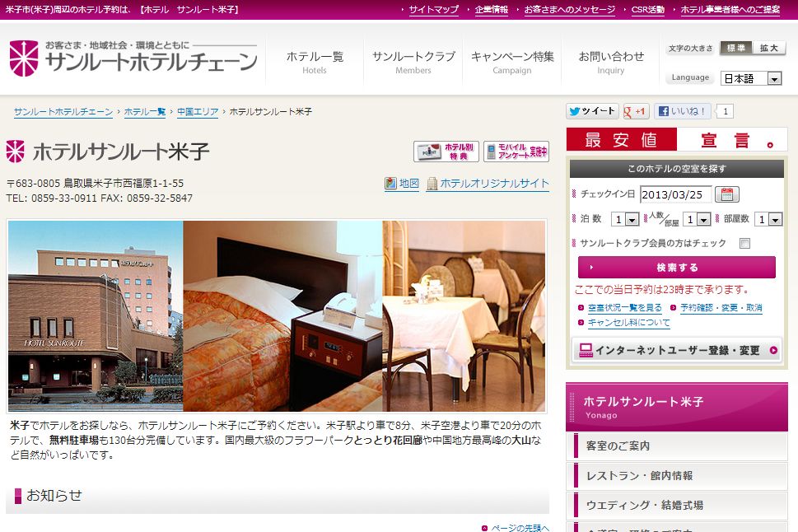This screenshot has height=532, width=798.
Task: Check the サンルートクラブ member checkbox
Action: pos(744,243)
